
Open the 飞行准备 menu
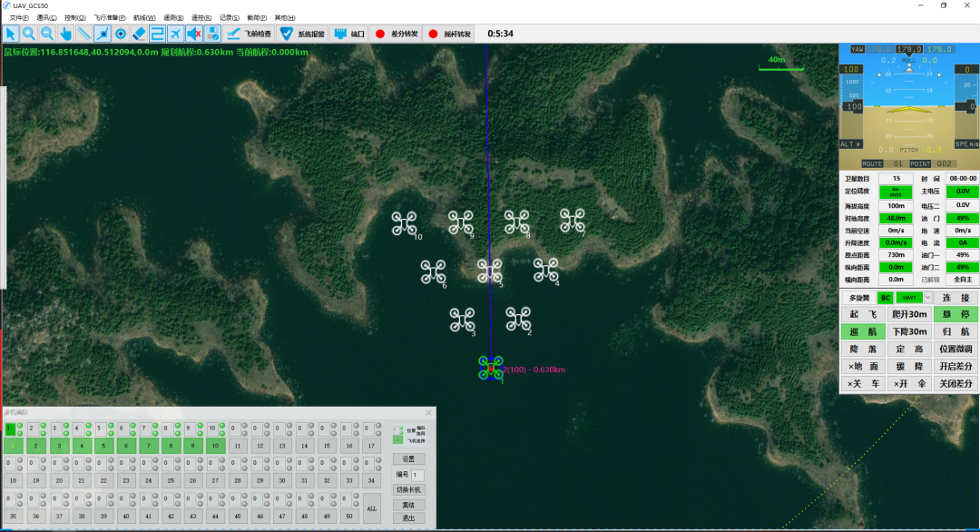tap(109, 17)
